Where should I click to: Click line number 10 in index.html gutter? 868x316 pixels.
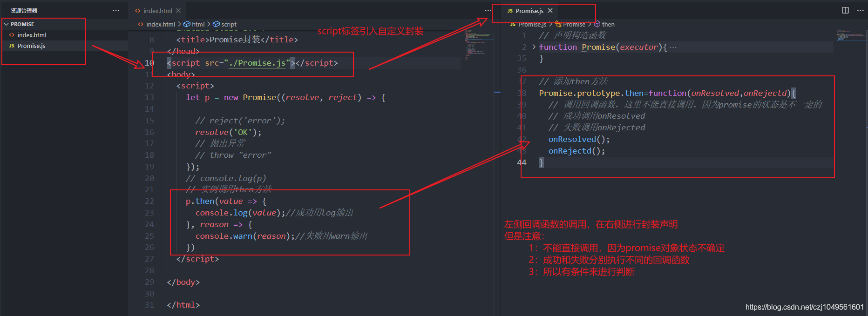(x=149, y=63)
